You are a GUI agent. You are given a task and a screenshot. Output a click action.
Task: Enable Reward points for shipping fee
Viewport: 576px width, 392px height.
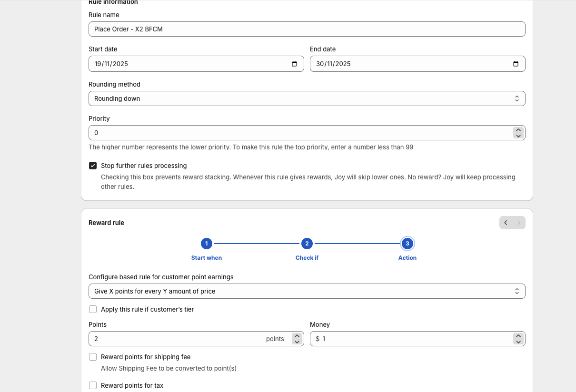tap(93, 357)
